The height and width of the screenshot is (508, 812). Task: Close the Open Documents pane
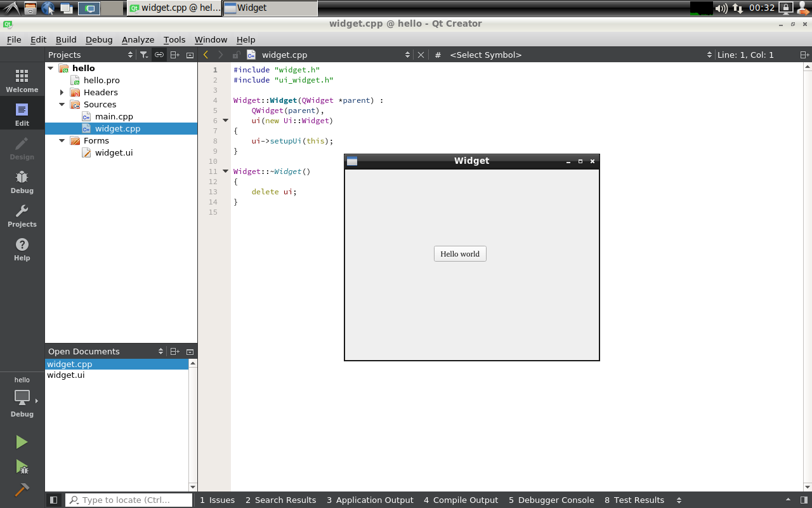(190, 351)
